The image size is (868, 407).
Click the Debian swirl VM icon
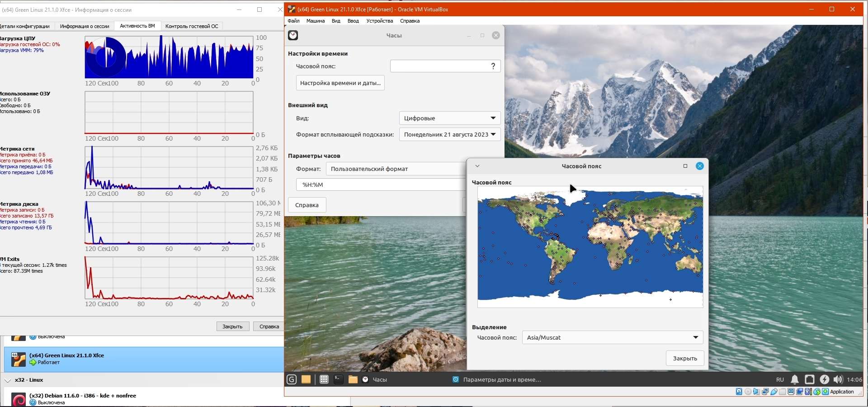click(19, 400)
